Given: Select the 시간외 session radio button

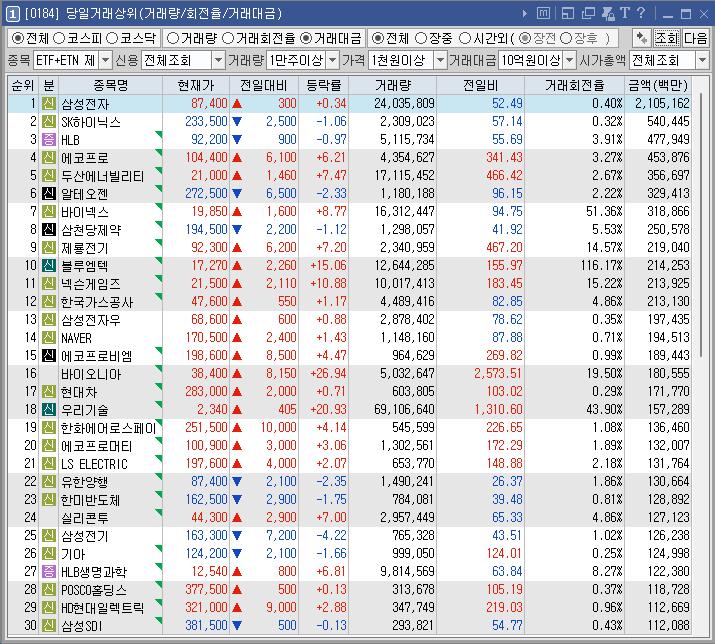Looking at the screenshot, I should click(464, 38).
